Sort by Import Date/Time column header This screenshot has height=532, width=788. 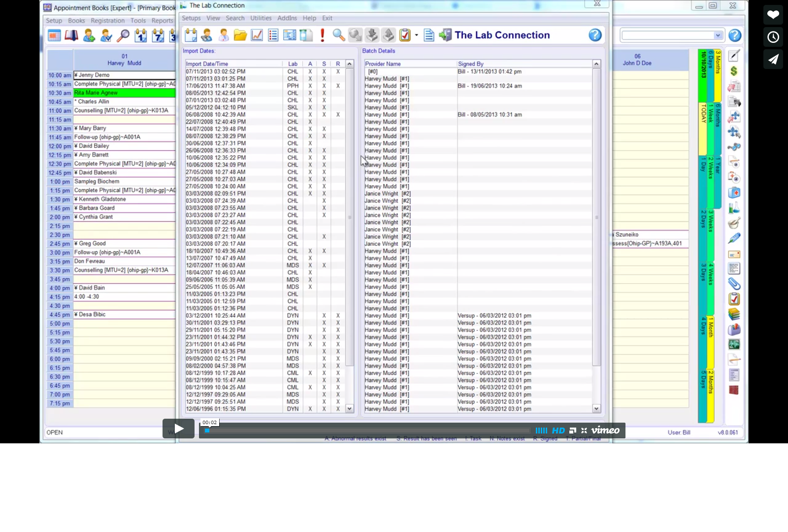(x=233, y=64)
